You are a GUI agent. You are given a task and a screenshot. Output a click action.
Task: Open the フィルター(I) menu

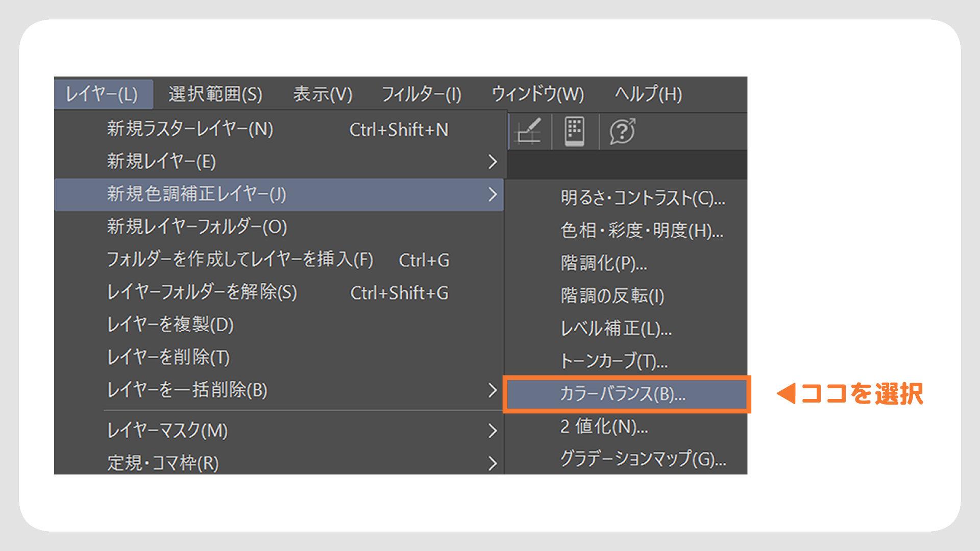(x=421, y=94)
